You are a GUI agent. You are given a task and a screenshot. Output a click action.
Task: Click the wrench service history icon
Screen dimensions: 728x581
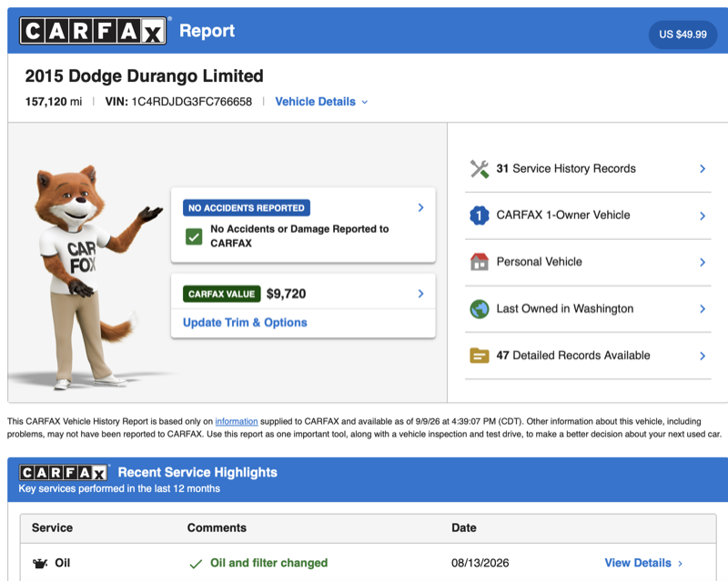[480, 169]
